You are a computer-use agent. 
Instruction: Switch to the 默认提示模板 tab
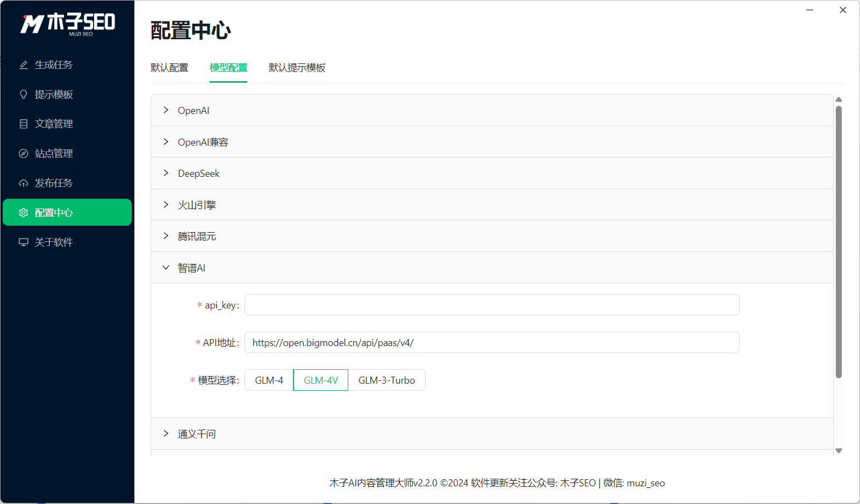[297, 68]
